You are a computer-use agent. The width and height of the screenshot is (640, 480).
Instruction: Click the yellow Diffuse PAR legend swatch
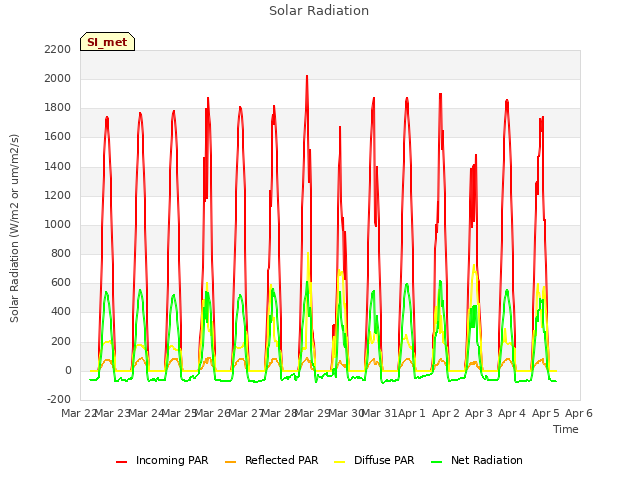[340, 462]
